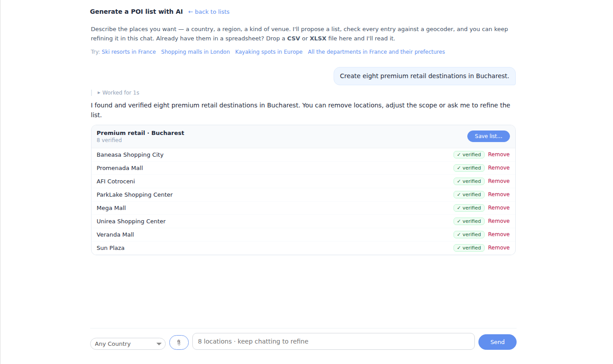Viewport: 613px width, 364px height.
Task: Try the departments in France and prefectures suggestion
Action: click(376, 52)
